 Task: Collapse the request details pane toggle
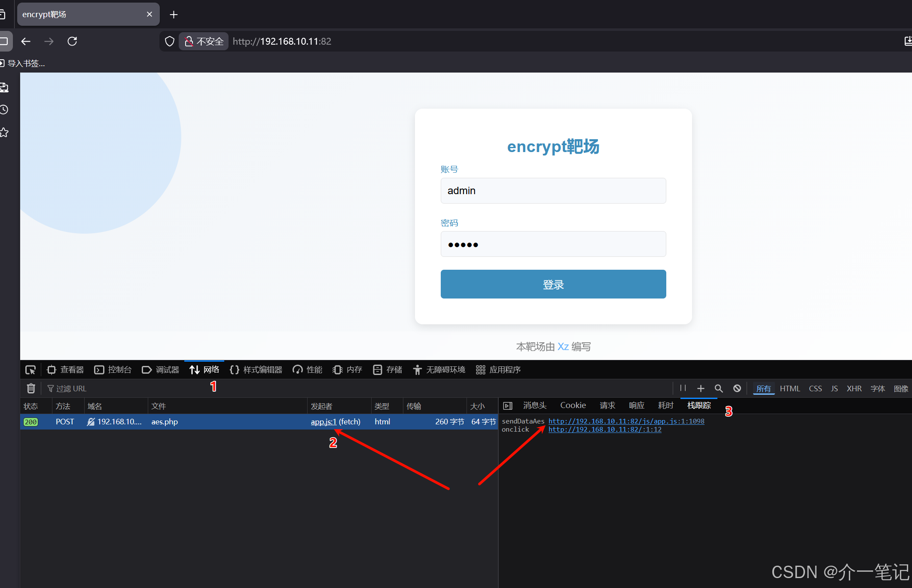tap(508, 406)
